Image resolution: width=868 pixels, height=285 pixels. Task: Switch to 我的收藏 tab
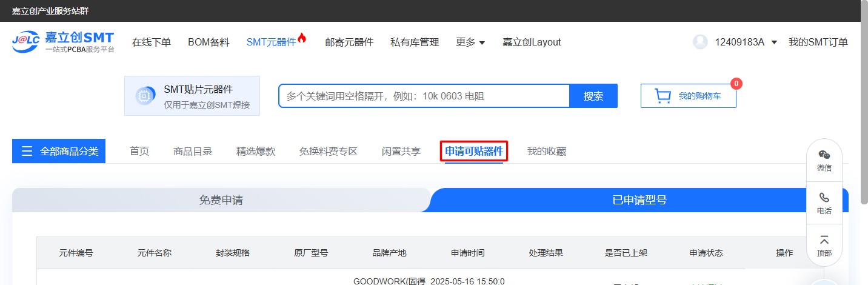pos(547,152)
